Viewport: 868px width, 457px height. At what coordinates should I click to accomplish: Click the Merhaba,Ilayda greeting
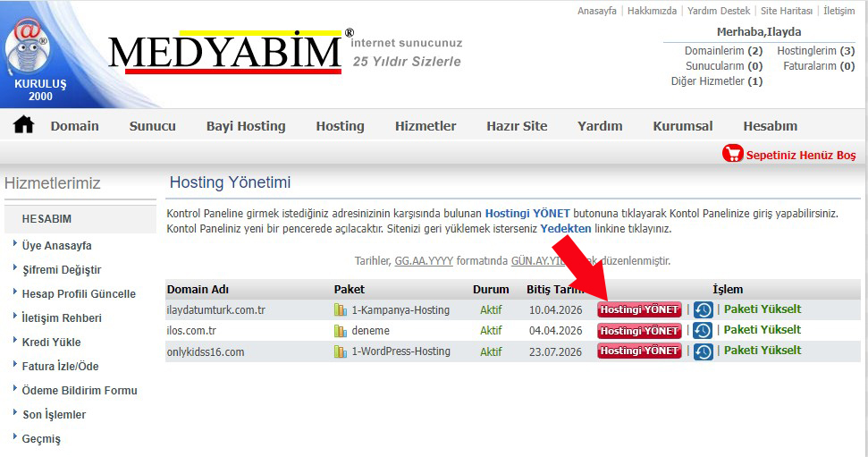click(x=759, y=31)
